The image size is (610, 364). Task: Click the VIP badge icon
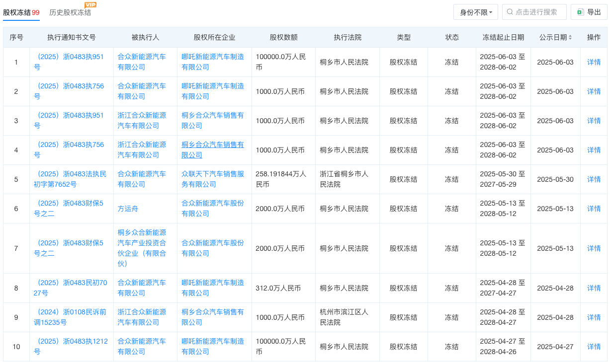point(90,4)
